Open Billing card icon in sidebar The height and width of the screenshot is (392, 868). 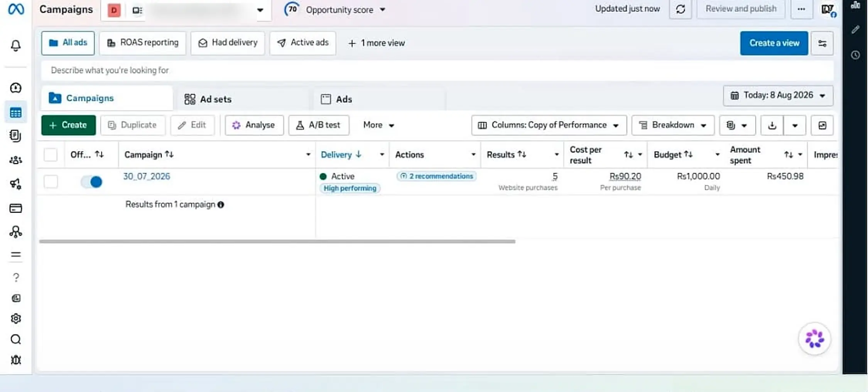tap(15, 208)
